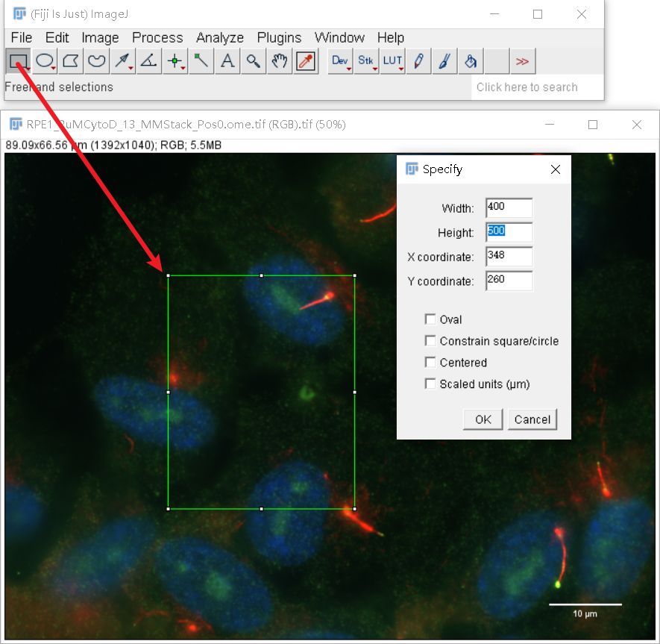Open the Stk stacks menu button
The image size is (660, 644).
[x=366, y=61]
